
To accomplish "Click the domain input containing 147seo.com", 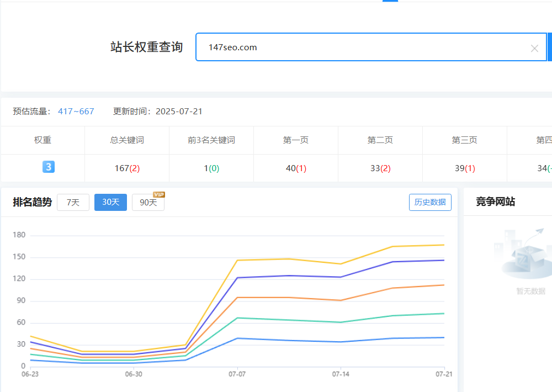I will tap(371, 47).
